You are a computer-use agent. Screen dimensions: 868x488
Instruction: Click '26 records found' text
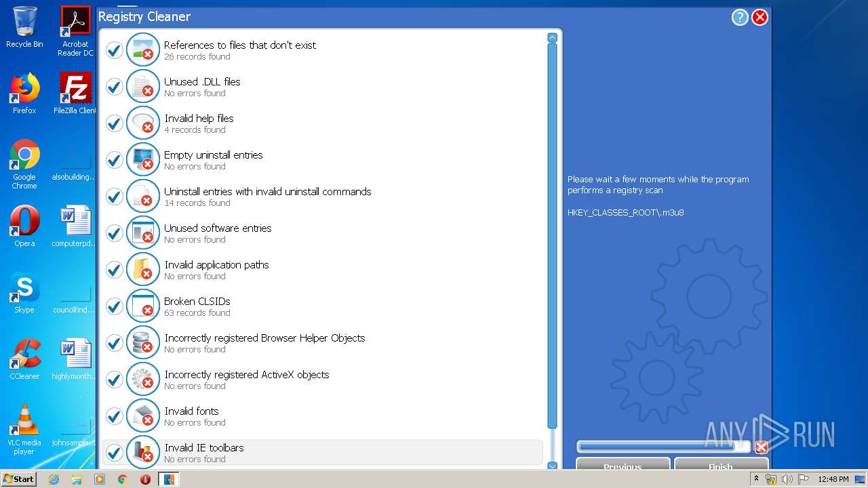[197, 57]
